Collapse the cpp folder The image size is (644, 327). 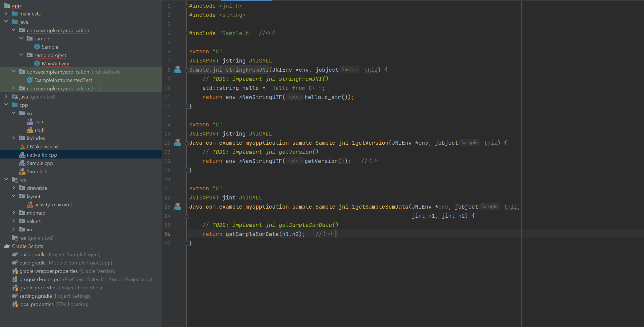[6, 105]
